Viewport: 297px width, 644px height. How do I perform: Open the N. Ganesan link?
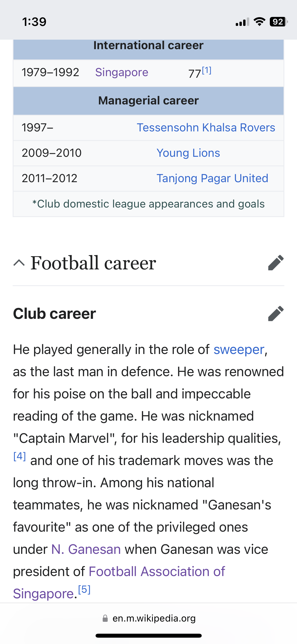(x=86, y=549)
